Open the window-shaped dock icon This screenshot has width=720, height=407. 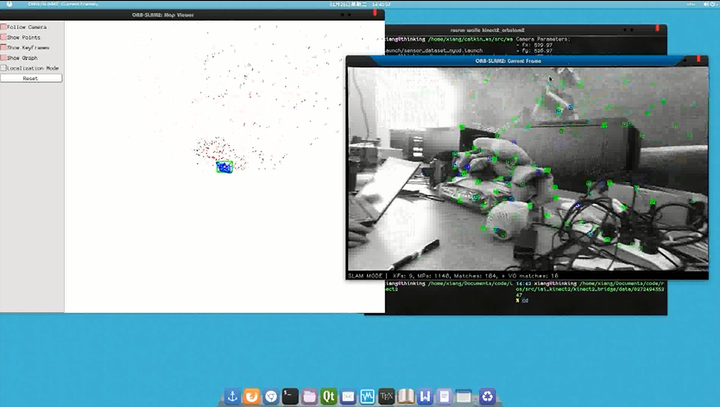pos(464,396)
